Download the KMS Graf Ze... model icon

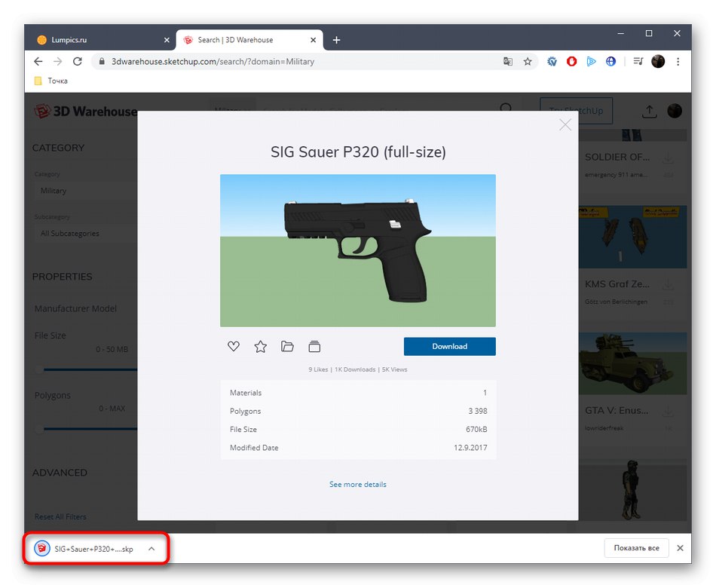coord(668,285)
